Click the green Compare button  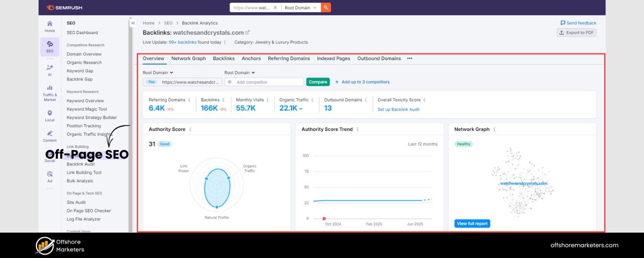pyautogui.click(x=318, y=82)
